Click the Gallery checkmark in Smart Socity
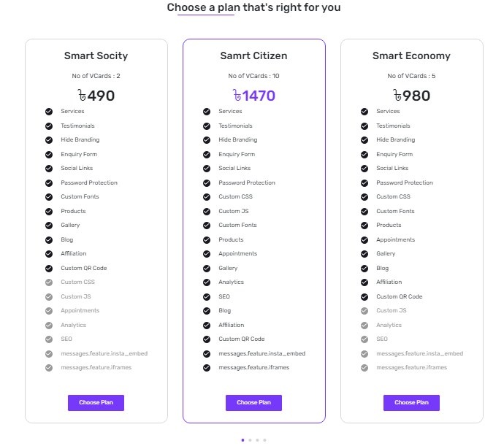This screenshot has height=446, width=504. [49, 226]
